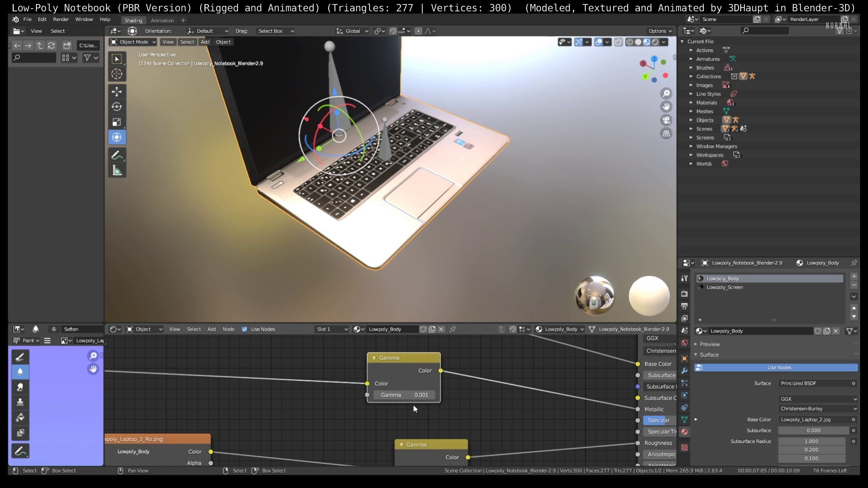This screenshot has width=868, height=488.
Task: Toggle camera view icon in viewport
Action: tap(666, 120)
